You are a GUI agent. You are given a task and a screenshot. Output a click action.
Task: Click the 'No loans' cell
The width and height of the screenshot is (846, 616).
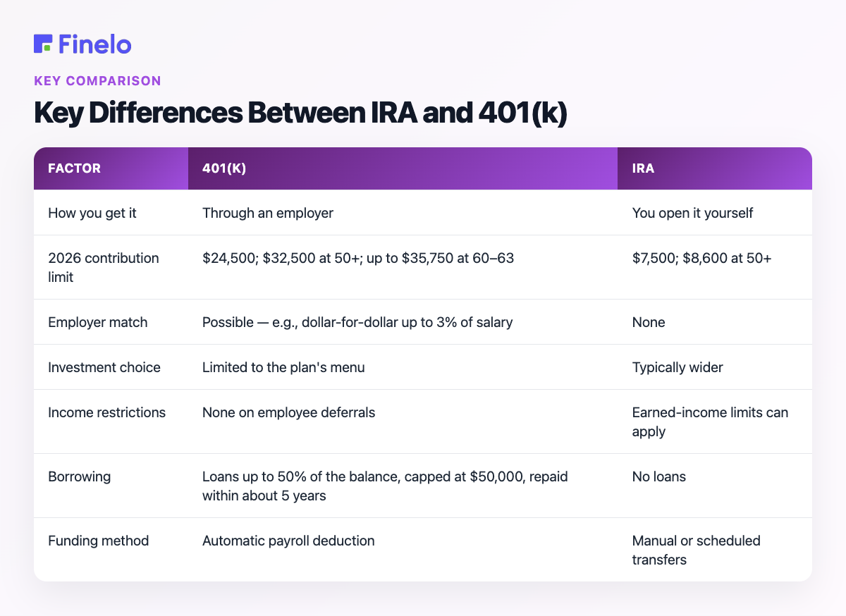(x=715, y=486)
